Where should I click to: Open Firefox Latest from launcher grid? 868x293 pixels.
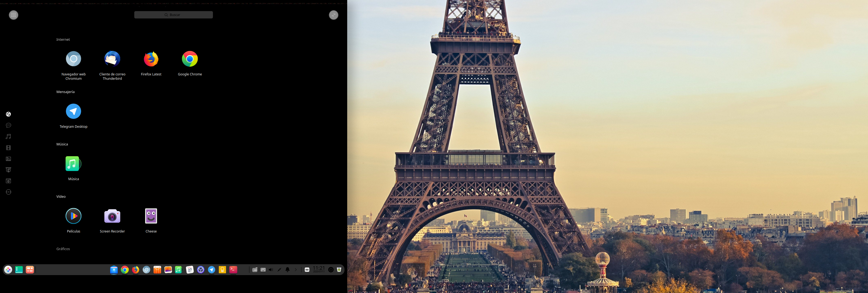click(x=151, y=59)
